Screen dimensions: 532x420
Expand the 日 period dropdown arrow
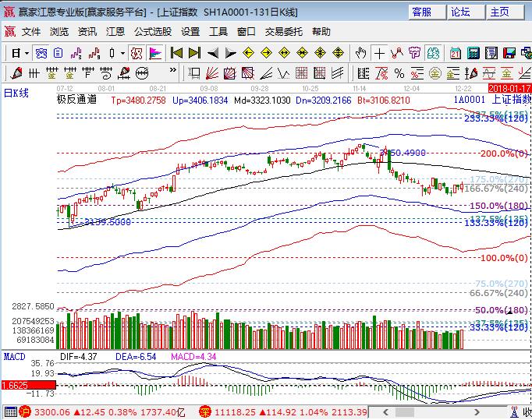(27, 53)
